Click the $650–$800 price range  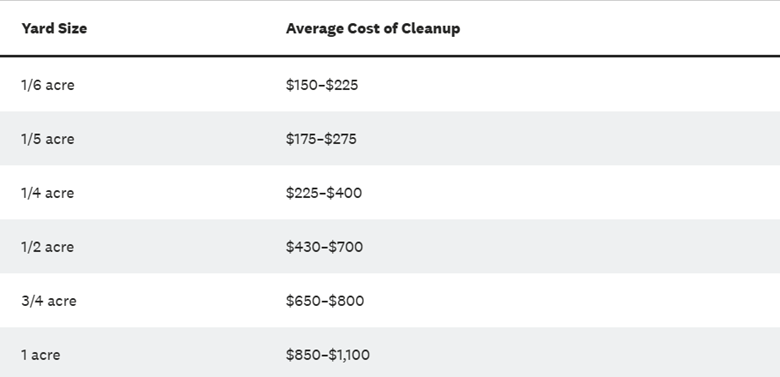pos(325,301)
